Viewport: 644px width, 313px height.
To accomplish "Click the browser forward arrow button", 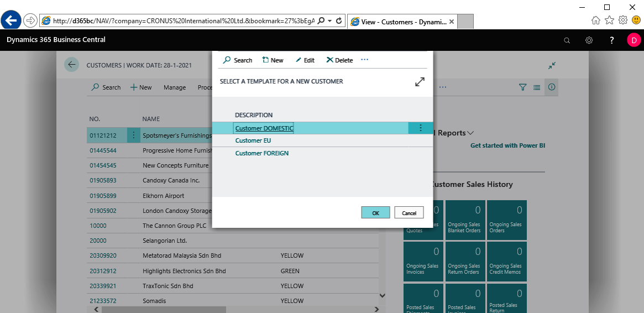I will coord(30,20).
